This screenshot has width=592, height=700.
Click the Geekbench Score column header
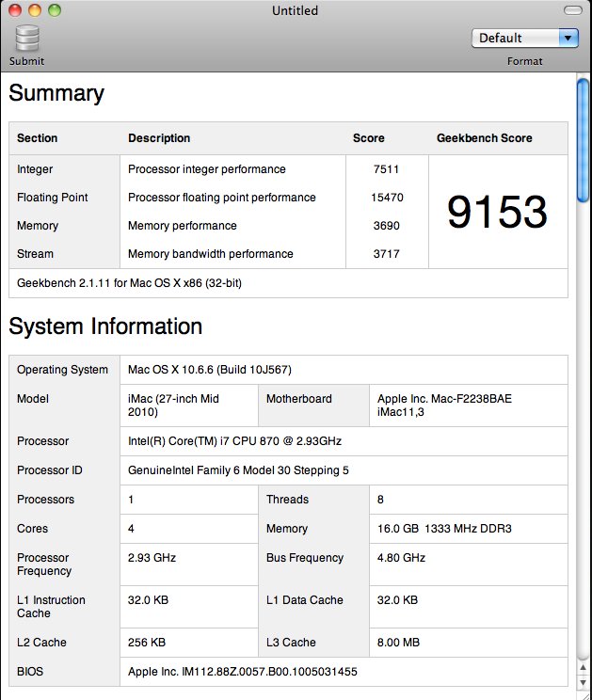click(485, 138)
